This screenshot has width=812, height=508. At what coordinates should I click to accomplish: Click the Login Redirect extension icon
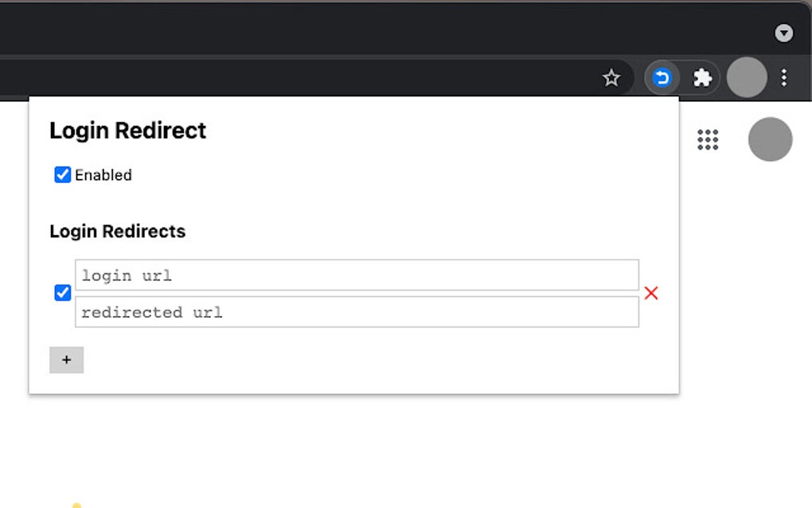pos(662,77)
